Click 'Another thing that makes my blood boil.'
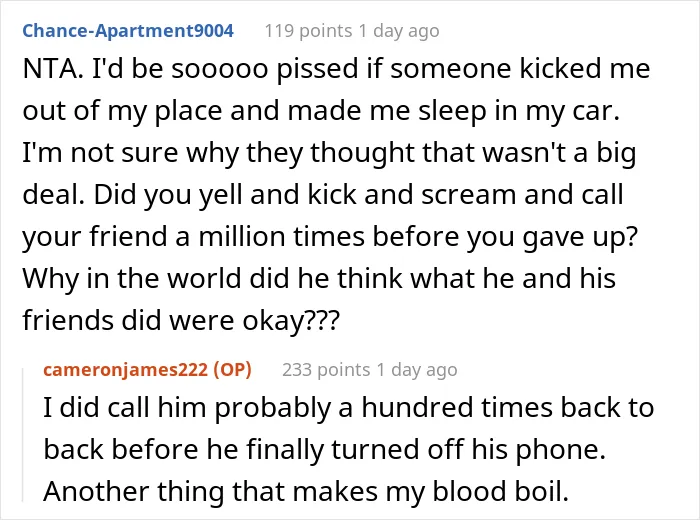Viewport: 700px width, 520px height. (x=306, y=491)
